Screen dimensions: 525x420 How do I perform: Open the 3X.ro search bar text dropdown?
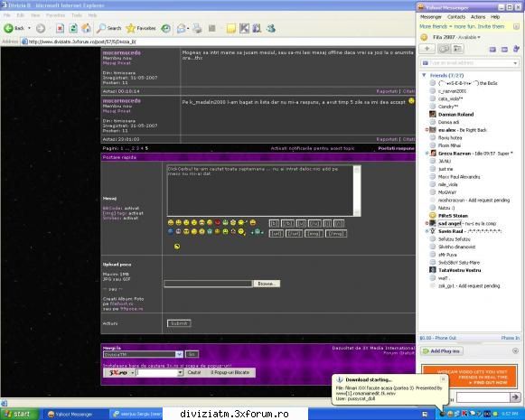(180, 372)
